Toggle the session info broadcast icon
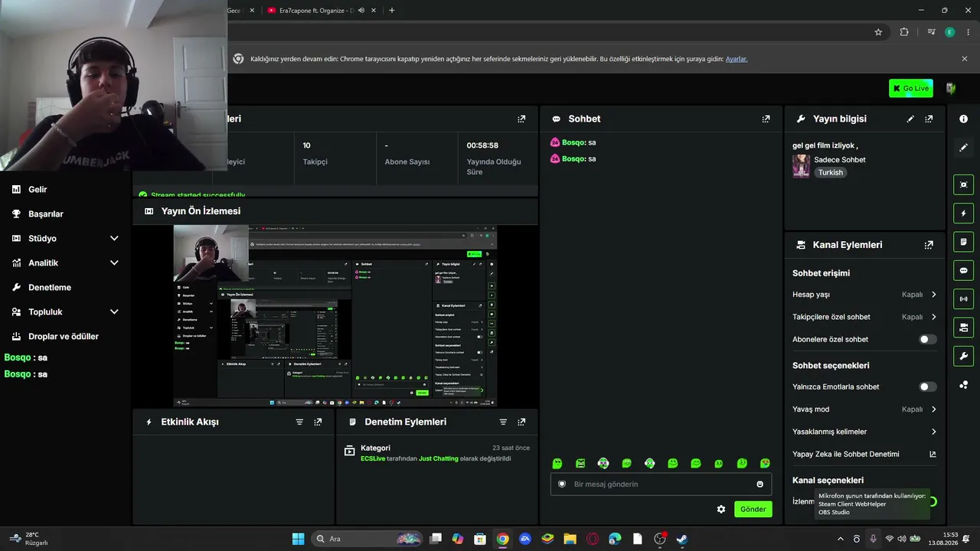Viewport: 980px width, 551px height. (963, 299)
